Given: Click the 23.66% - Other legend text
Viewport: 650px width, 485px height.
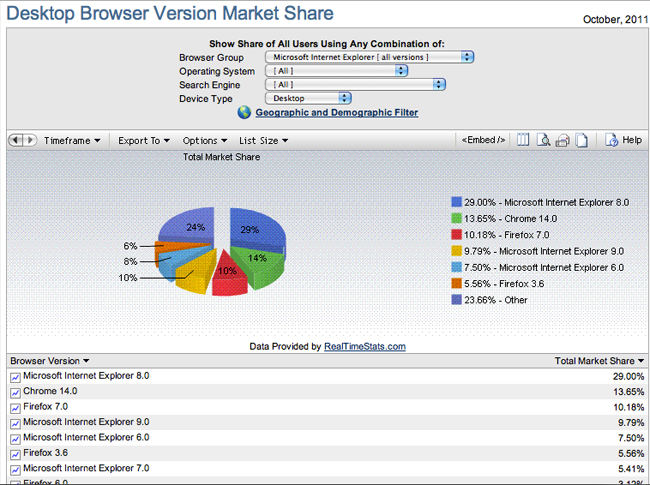Looking at the screenshot, I should pos(496,300).
